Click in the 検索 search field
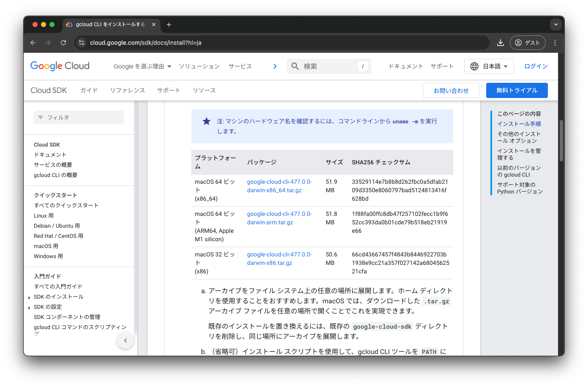The width and height of the screenshot is (588, 387). (329, 66)
